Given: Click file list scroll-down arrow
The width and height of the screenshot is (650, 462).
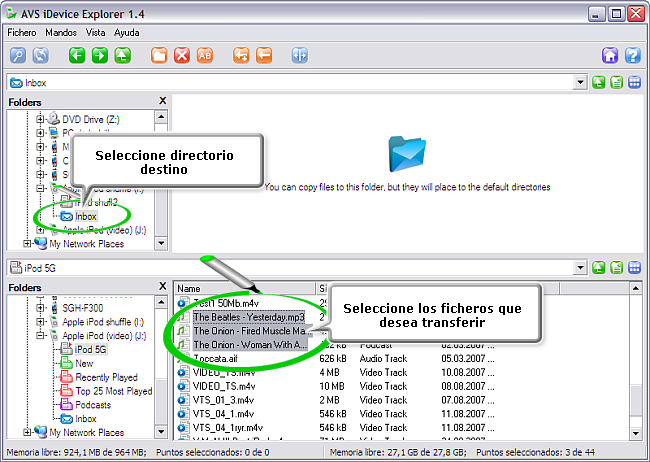Looking at the screenshot, I should coord(636,433).
